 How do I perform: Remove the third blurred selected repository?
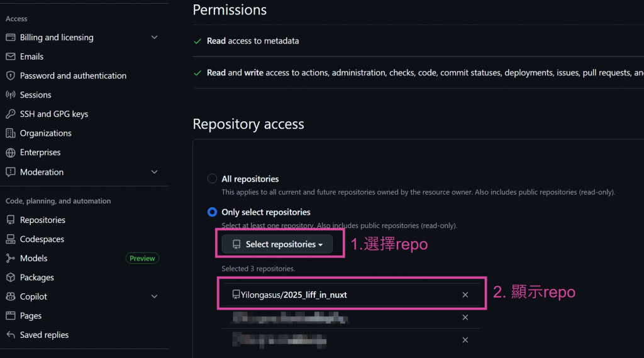click(465, 340)
